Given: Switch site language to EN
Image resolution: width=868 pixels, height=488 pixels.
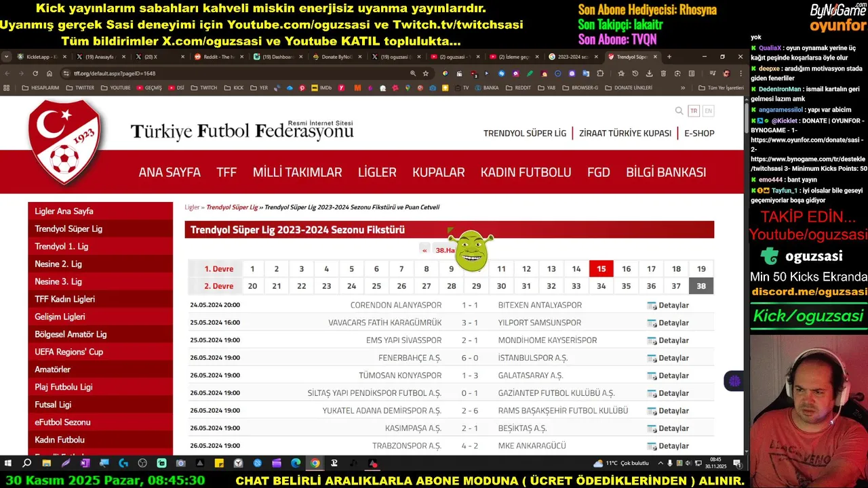Looking at the screenshot, I should (709, 111).
